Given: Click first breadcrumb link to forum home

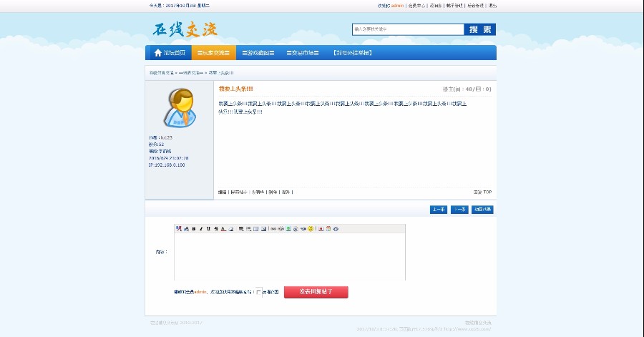Looking at the screenshot, I should pos(162,73).
